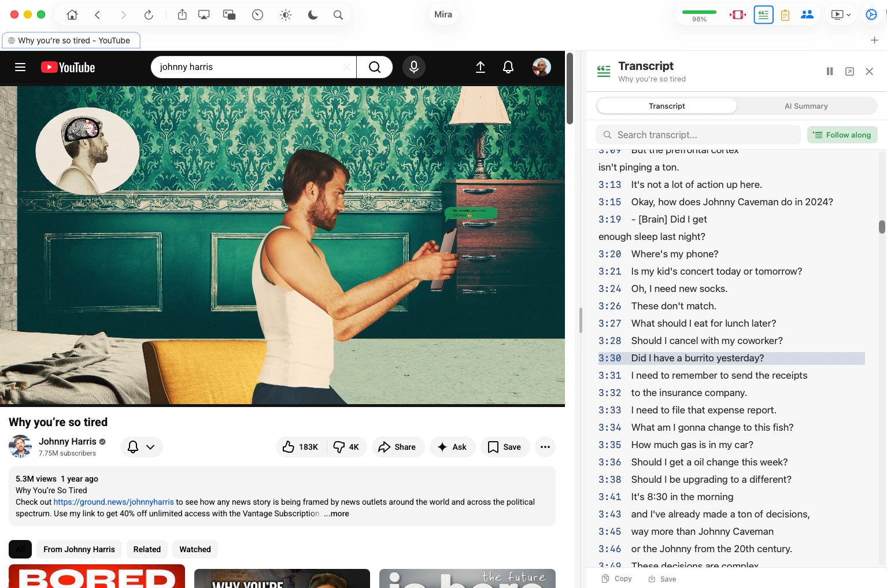This screenshot has width=887, height=588.
Task: Select the Watched filter chip
Action: pos(195,549)
